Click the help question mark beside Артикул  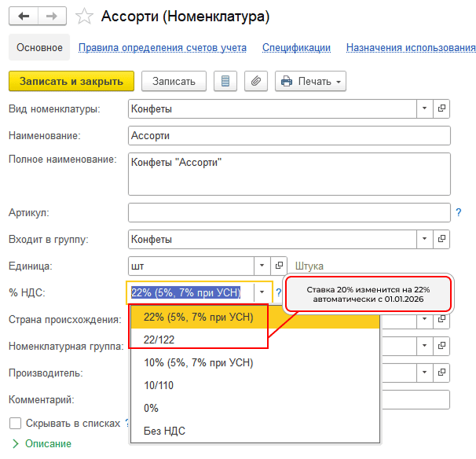(x=458, y=212)
